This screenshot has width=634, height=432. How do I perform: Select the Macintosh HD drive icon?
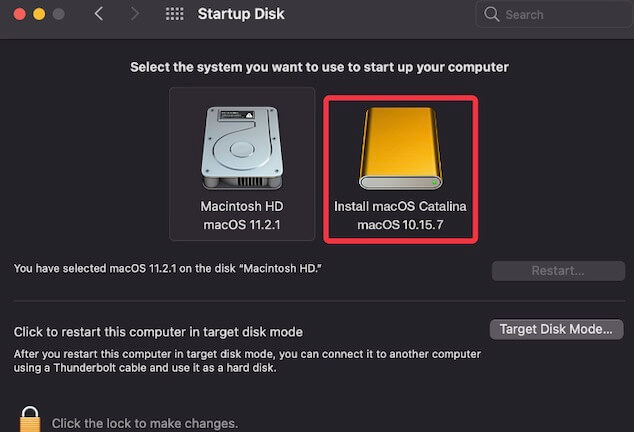coord(242,148)
